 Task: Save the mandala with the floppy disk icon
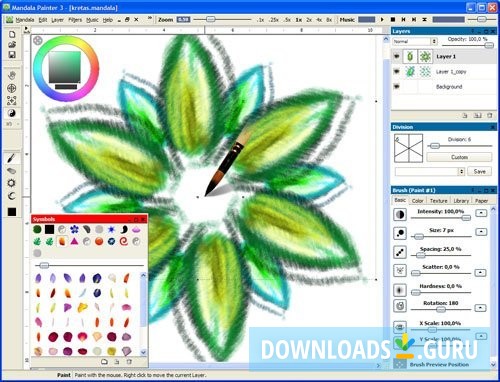point(12,55)
